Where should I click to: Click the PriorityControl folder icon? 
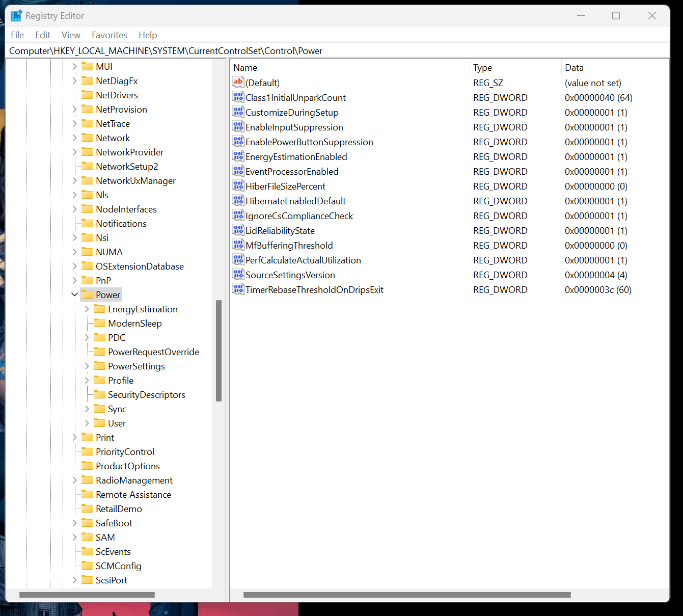(87, 451)
